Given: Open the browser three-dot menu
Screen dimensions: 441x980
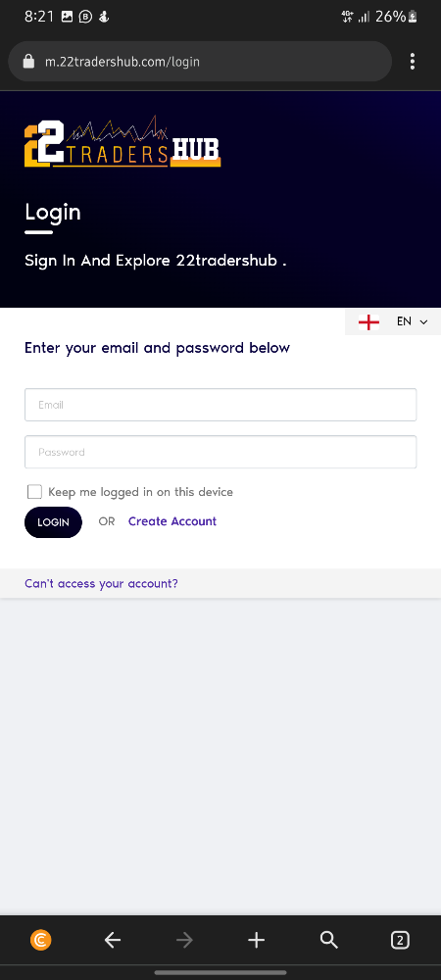Looking at the screenshot, I should [413, 61].
